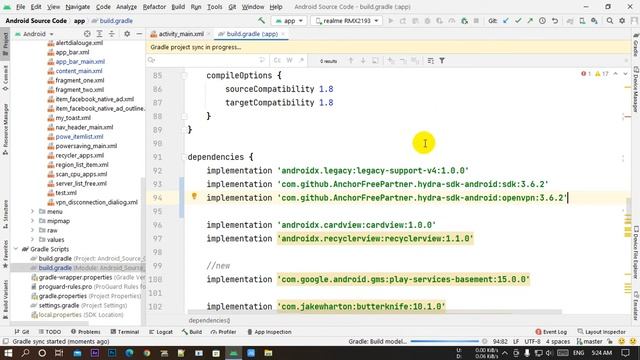Click the Windows taskbar search icon

pos(25,353)
